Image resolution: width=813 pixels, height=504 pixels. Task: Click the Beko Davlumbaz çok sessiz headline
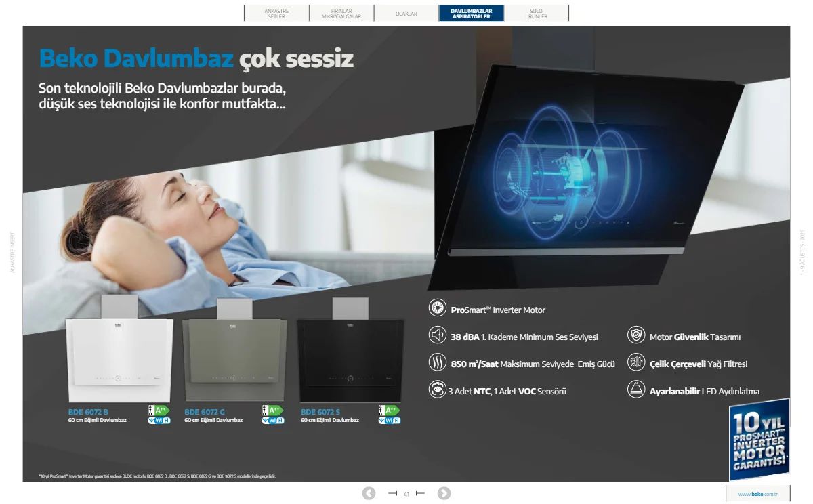pos(196,59)
